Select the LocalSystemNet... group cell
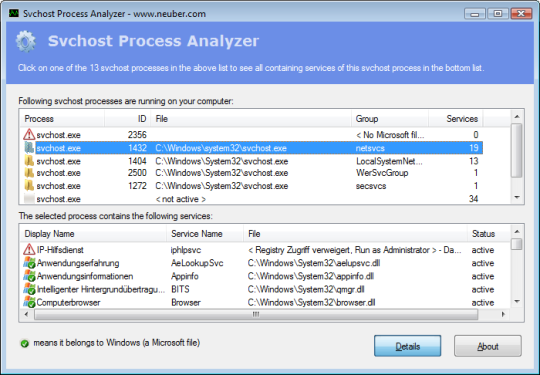Screen dimensions: 540x375 point(389,161)
